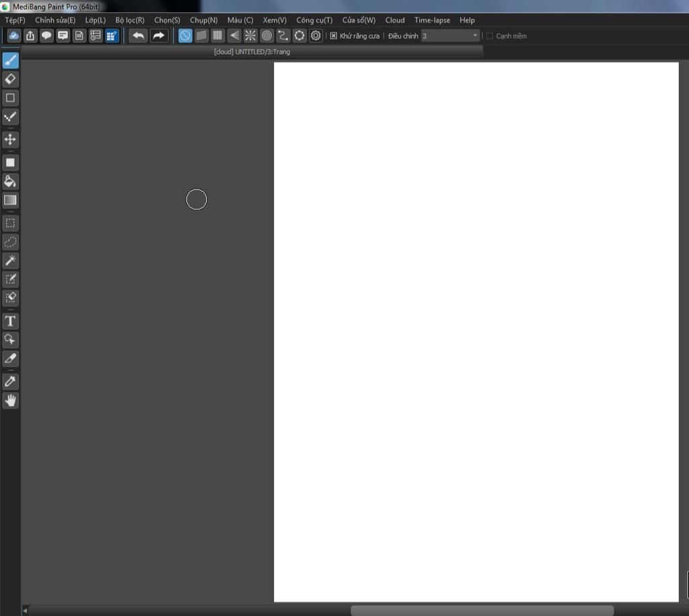Image resolution: width=689 pixels, height=616 pixels.
Task: Select the Shape brush tool
Action: tap(11, 98)
